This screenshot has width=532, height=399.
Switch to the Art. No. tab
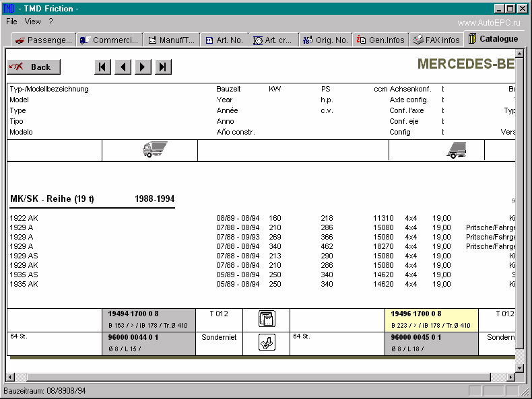[x=224, y=40]
